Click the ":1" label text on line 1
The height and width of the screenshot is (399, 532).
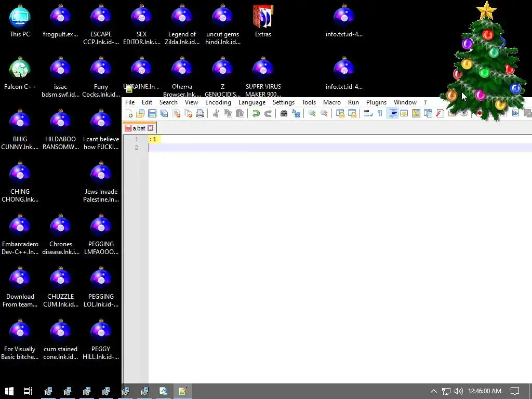[153, 139]
